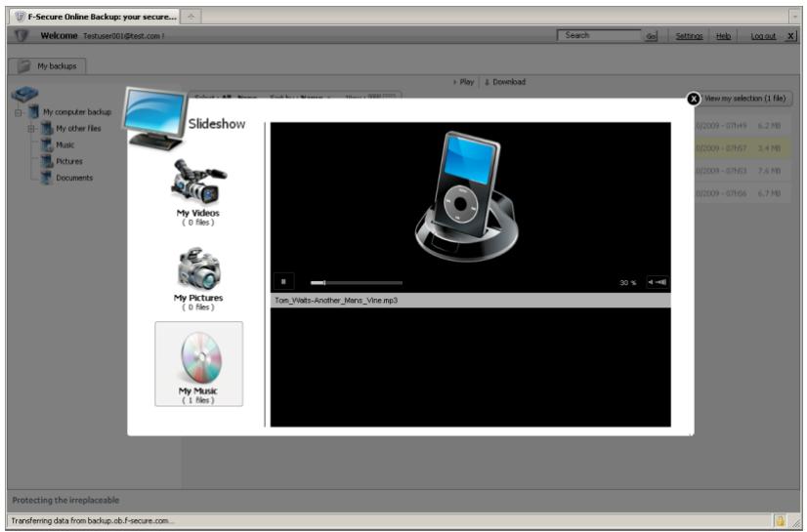Click the Slideshow monitor icon

point(154,118)
